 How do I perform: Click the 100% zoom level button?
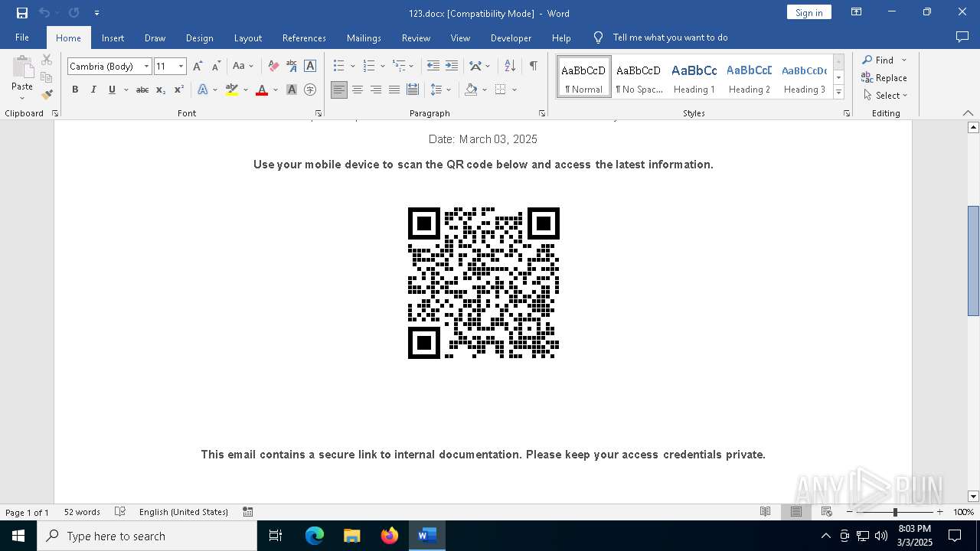pyautogui.click(x=963, y=512)
